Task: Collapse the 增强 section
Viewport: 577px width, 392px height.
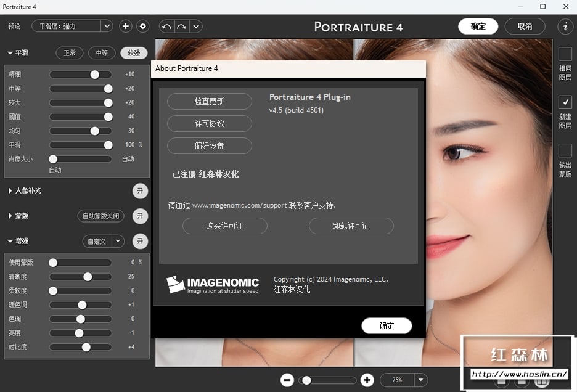Action: click(x=10, y=241)
